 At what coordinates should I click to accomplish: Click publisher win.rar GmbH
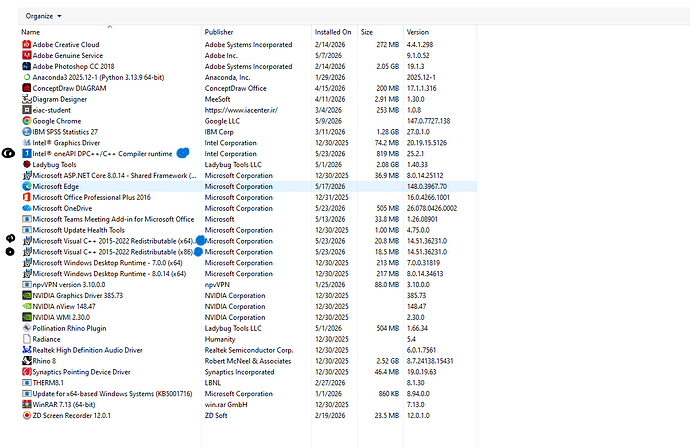(226, 404)
